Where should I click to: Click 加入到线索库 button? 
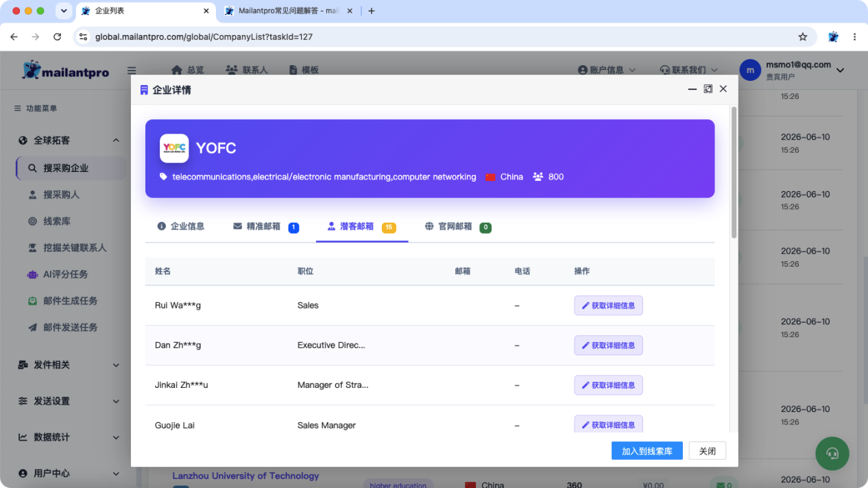tap(647, 451)
